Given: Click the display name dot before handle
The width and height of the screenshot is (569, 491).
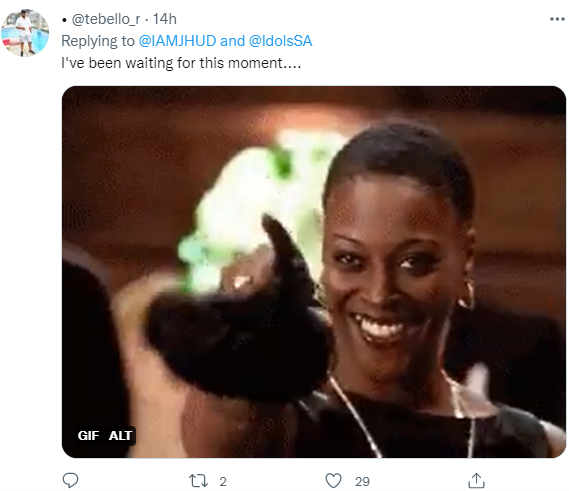Looking at the screenshot, I should pos(64,20).
